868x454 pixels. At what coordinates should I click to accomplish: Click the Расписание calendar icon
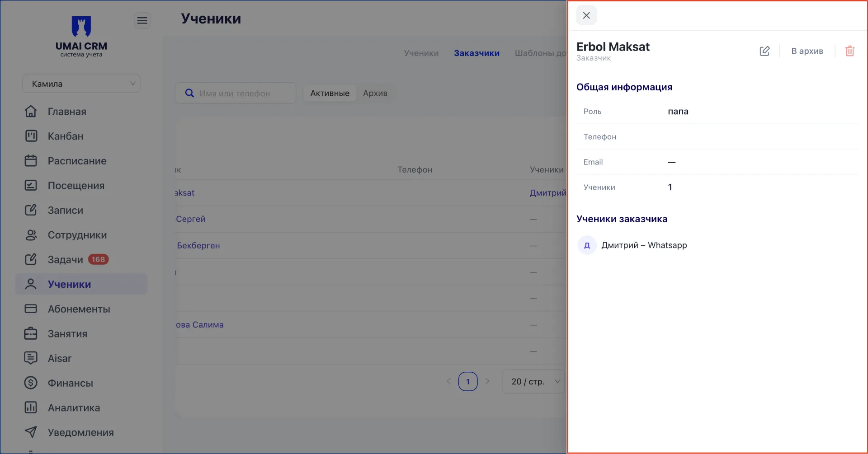[31, 161]
